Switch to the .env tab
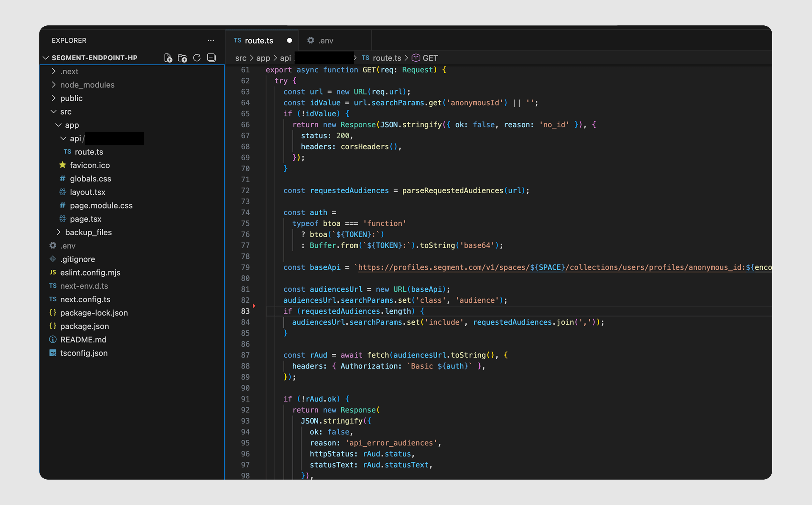The image size is (812, 505). (x=326, y=40)
